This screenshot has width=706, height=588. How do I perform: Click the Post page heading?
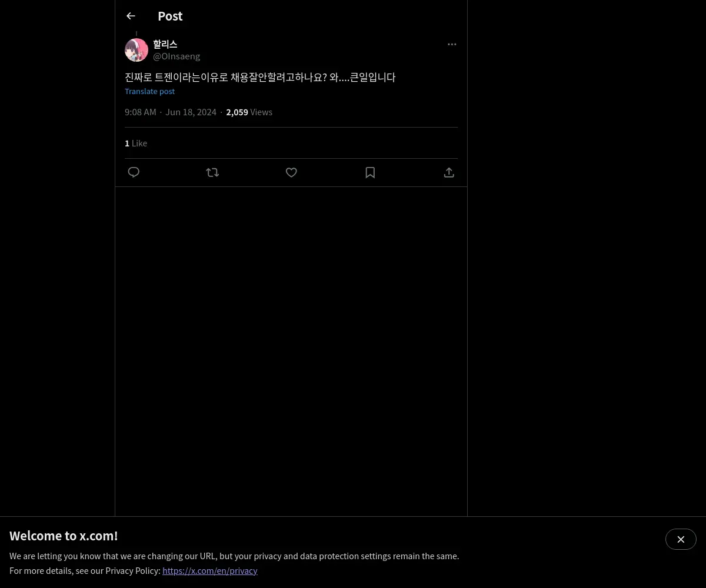[x=170, y=16]
